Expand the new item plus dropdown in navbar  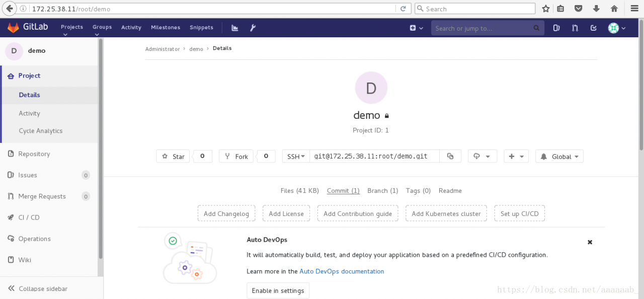pyautogui.click(x=417, y=28)
